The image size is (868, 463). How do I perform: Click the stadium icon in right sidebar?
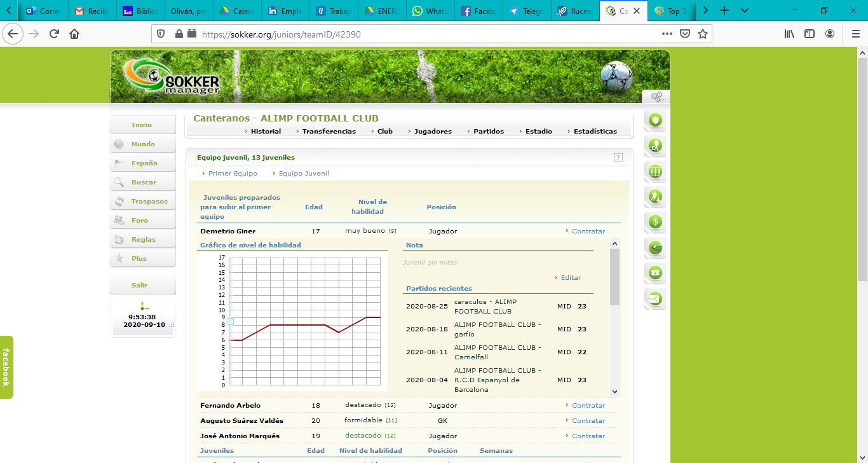tap(655, 247)
